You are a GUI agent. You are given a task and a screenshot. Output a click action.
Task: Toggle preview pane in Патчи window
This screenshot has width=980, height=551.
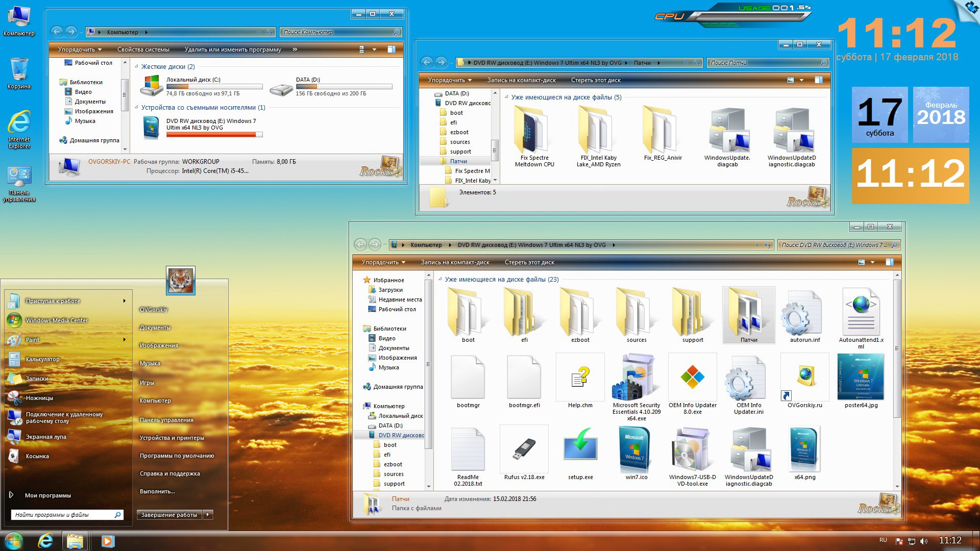click(x=819, y=80)
